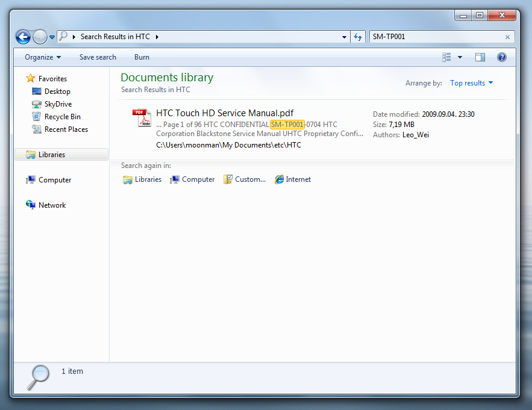Open the Organize menu
Screen dimensions: 532x410
click(43, 57)
